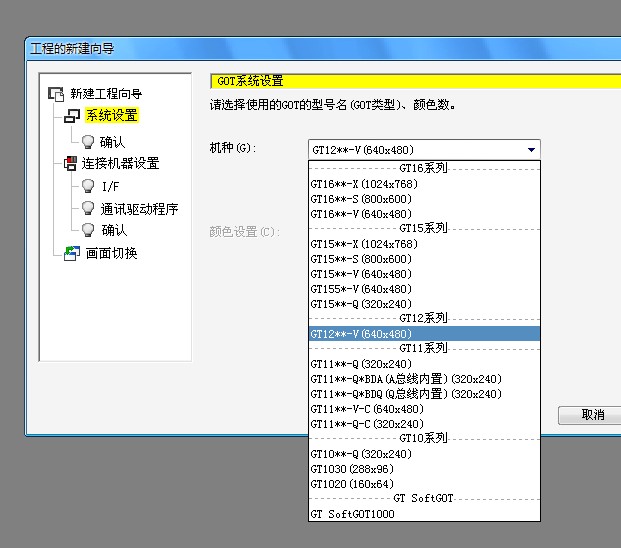Choose GT16**-X (1024x768) from list
The image size is (621, 548).
[364, 184]
